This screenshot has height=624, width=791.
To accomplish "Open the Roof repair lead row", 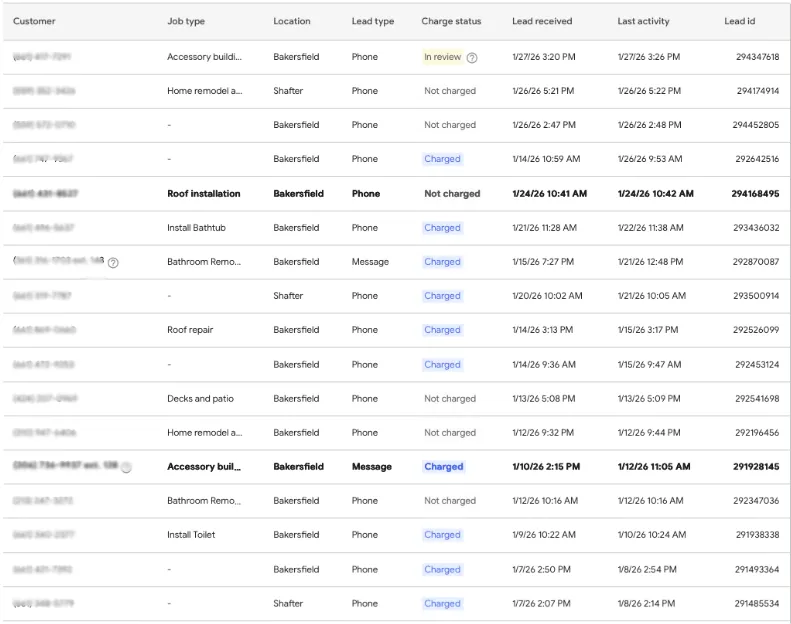I will tap(190, 330).
